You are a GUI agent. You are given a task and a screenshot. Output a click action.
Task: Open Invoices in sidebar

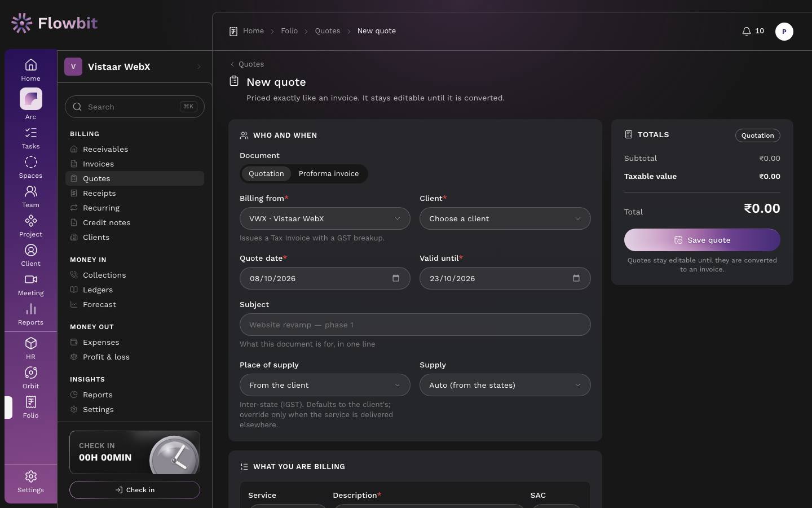(134, 164)
